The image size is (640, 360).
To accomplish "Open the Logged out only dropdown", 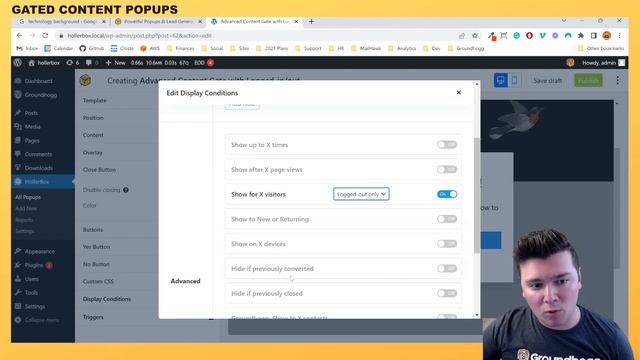I will point(361,194).
